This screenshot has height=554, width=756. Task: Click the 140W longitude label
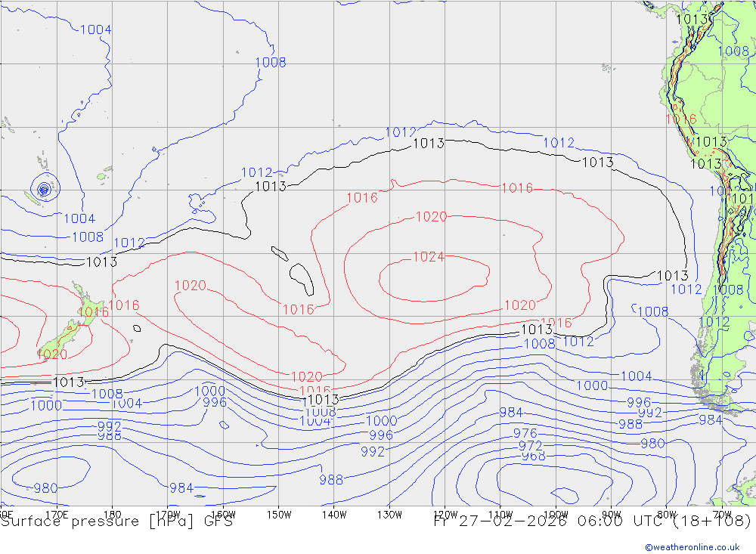click(335, 515)
